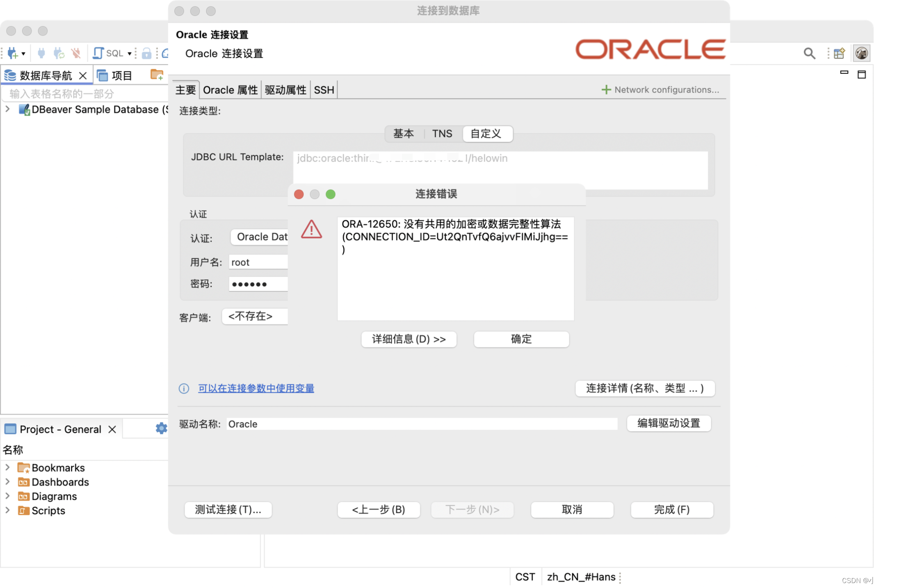904x588 pixels.
Task: Click the search magnifier in main toolbar
Action: click(x=809, y=53)
